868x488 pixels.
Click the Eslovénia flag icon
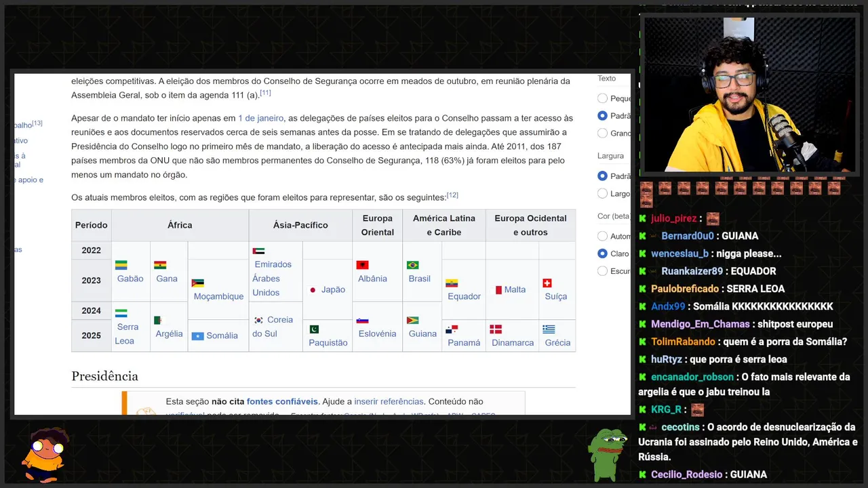[362, 320]
